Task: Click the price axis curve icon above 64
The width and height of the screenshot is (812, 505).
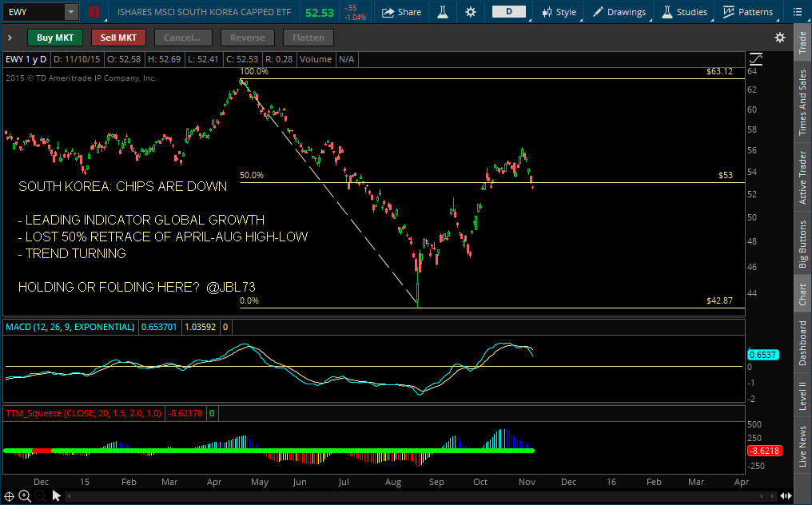Action: 755,58
